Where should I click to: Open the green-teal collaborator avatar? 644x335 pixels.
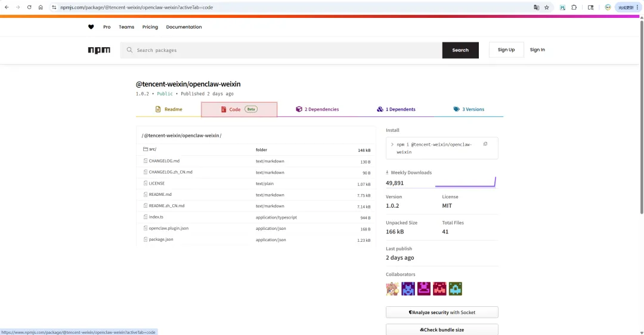point(456,288)
